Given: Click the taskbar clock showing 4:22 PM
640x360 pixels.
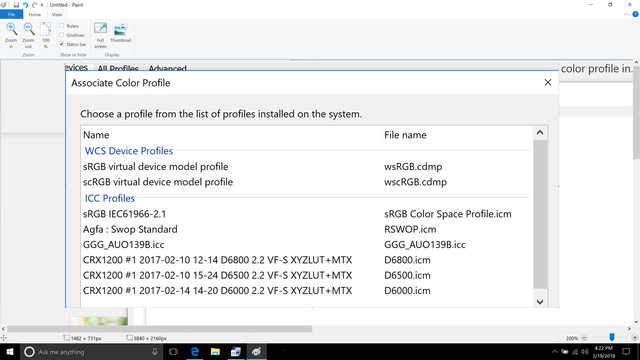Looking at the screenshot, I should (603, 352).
